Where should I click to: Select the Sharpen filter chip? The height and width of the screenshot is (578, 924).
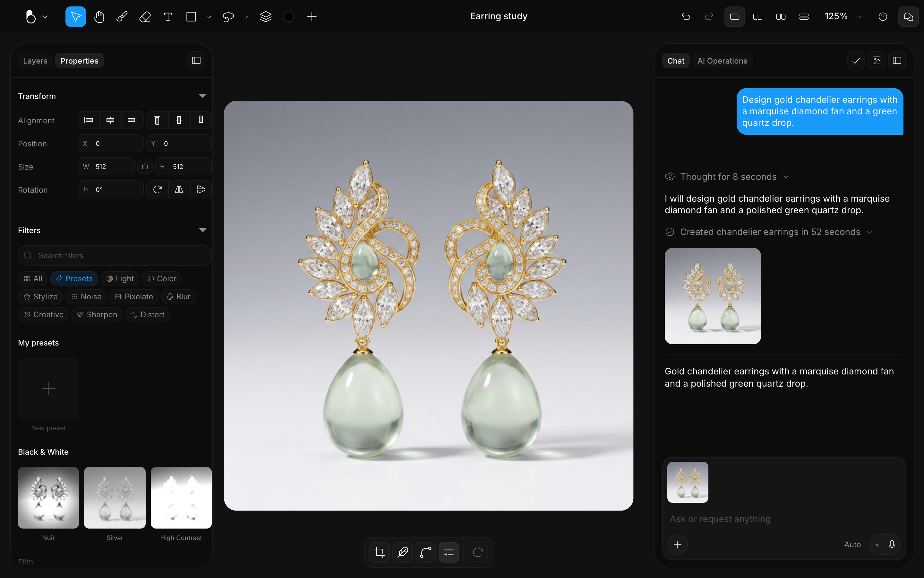coord(97,315)
